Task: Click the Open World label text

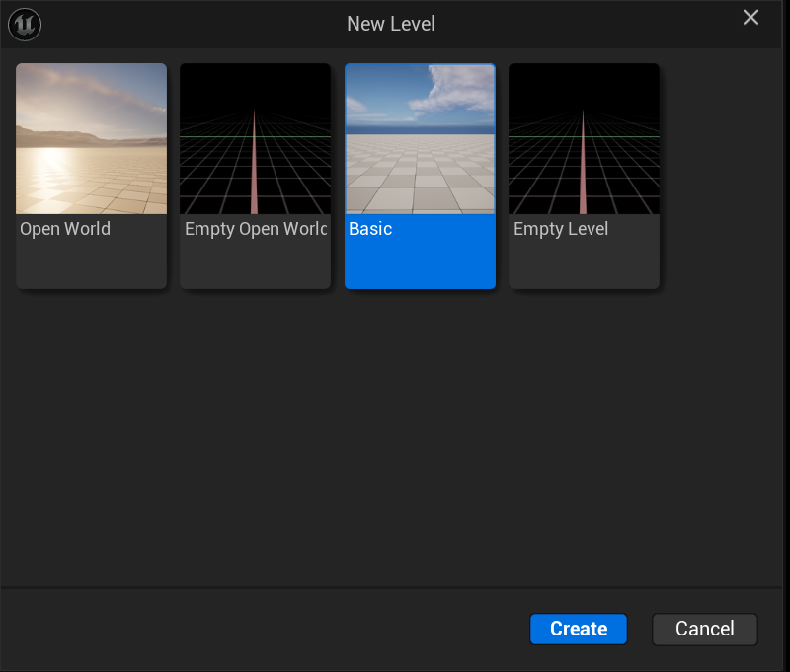Action: click(65, 229)
